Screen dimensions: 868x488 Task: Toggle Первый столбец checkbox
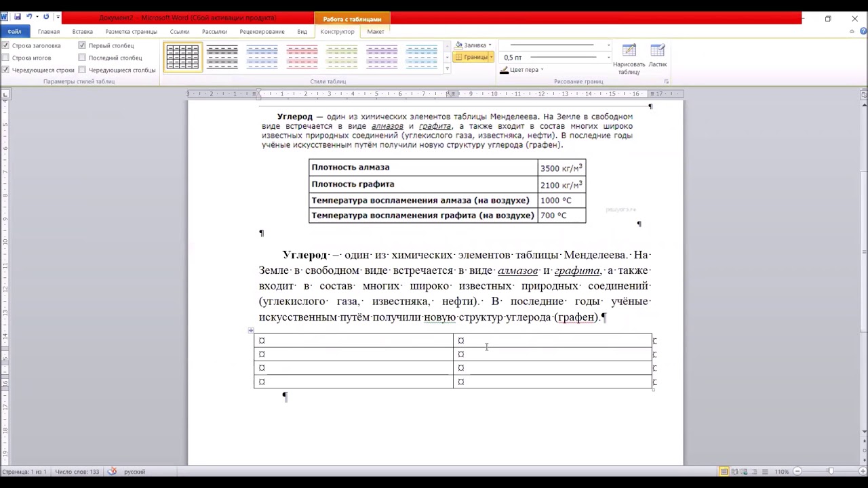(82, 45)
